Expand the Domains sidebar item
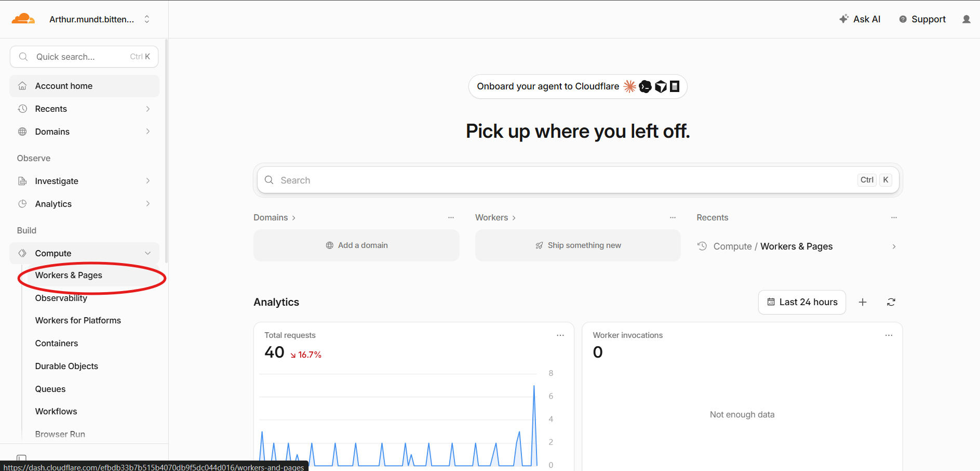The height and width of the screenshot is (471, 980). [84, 132]
